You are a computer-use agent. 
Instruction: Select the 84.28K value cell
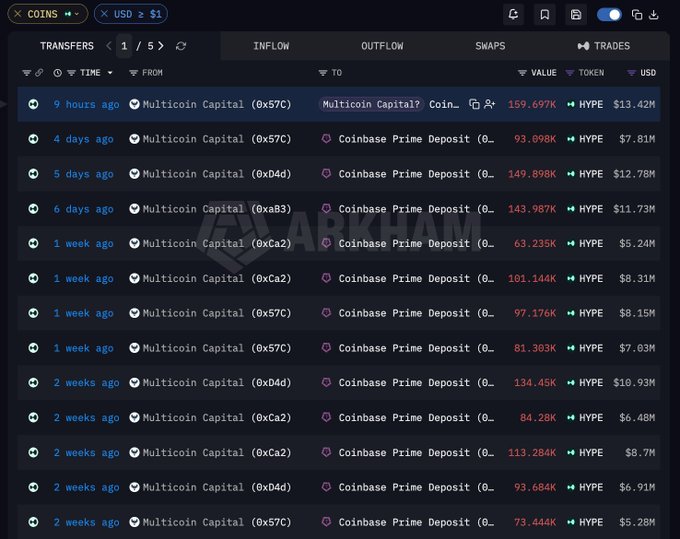click(x=538, y=418)
